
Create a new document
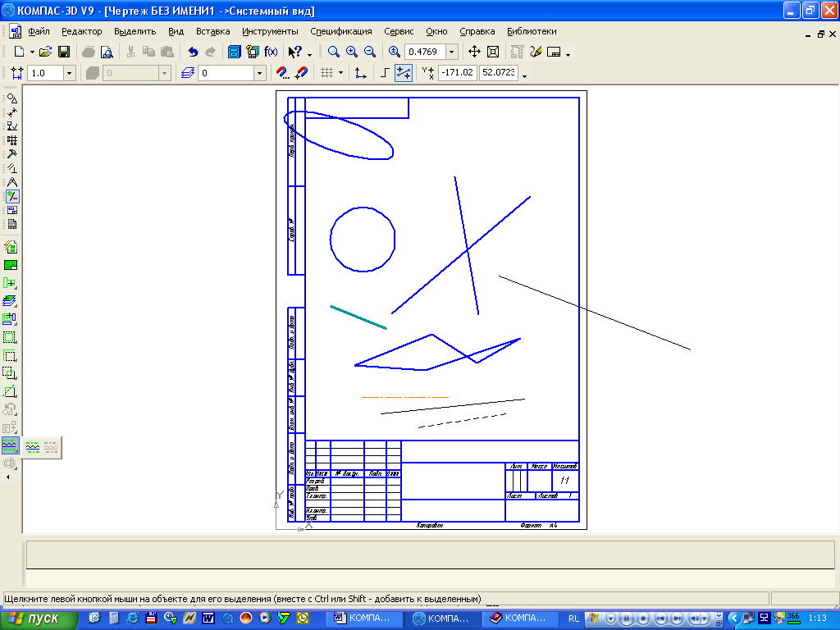19,52
